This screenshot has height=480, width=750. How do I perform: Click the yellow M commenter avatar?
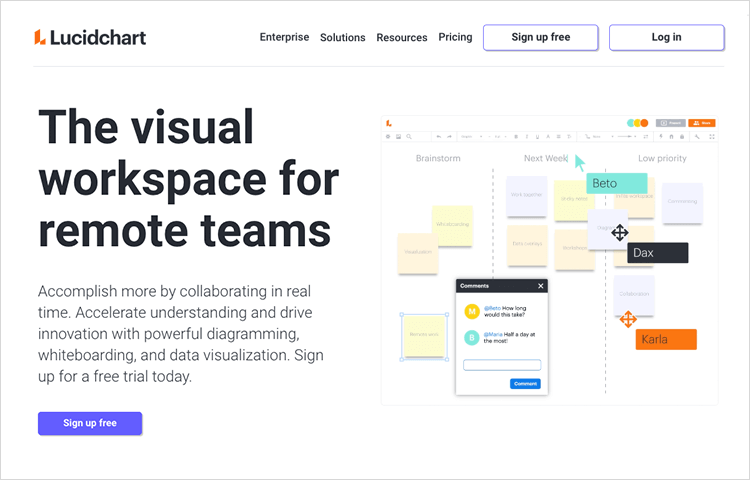click(472, 312)
